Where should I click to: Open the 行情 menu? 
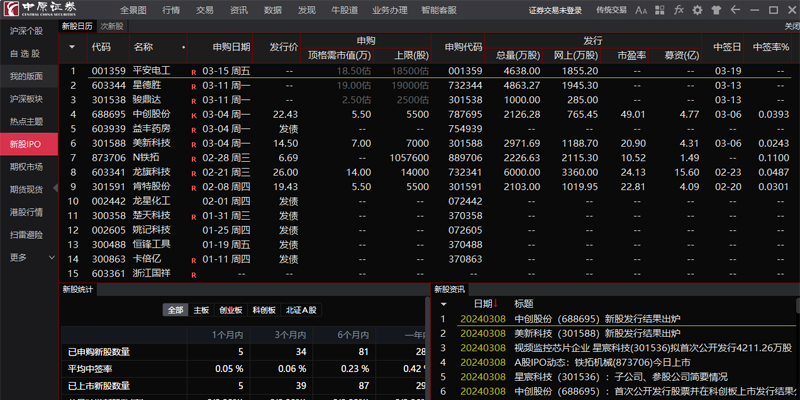(170, 10)
